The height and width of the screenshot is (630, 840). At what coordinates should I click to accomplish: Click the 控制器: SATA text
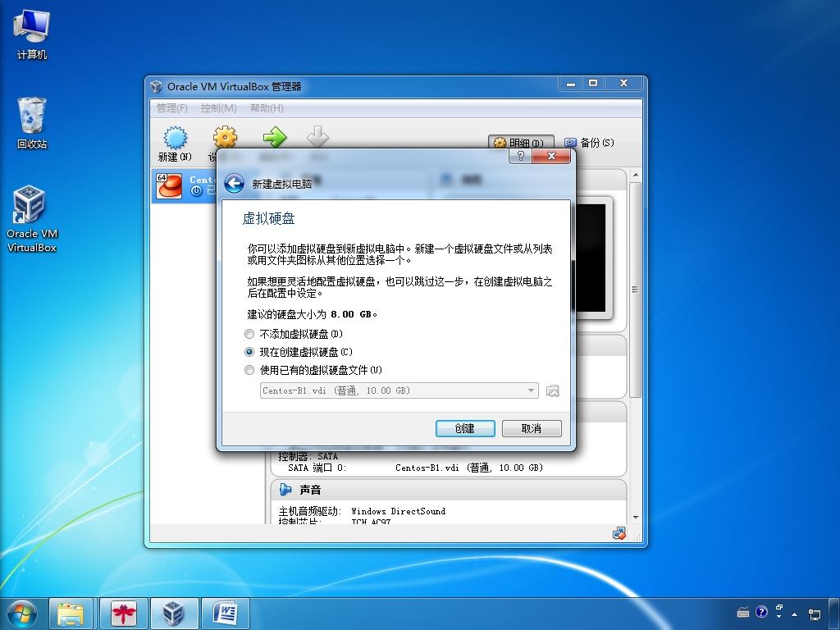(308, 456)
